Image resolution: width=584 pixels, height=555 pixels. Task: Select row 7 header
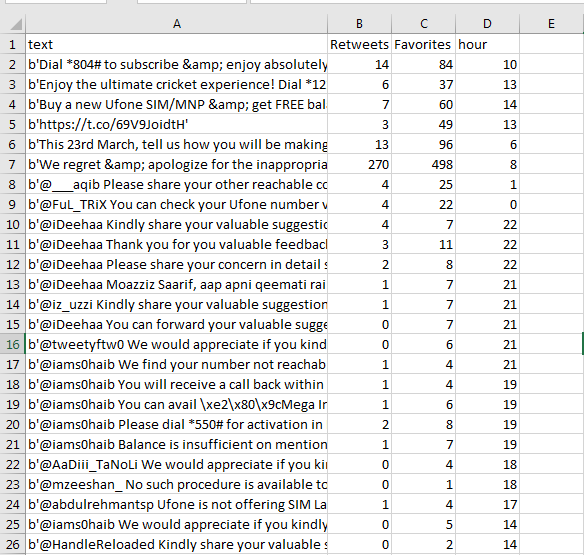pyautogui.click(x=12, y=164)
